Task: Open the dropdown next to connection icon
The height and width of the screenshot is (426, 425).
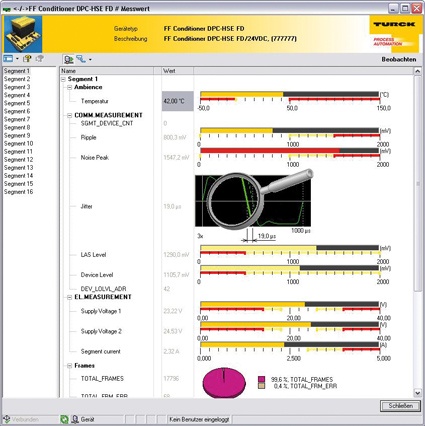Action: (x=90, y=60)
